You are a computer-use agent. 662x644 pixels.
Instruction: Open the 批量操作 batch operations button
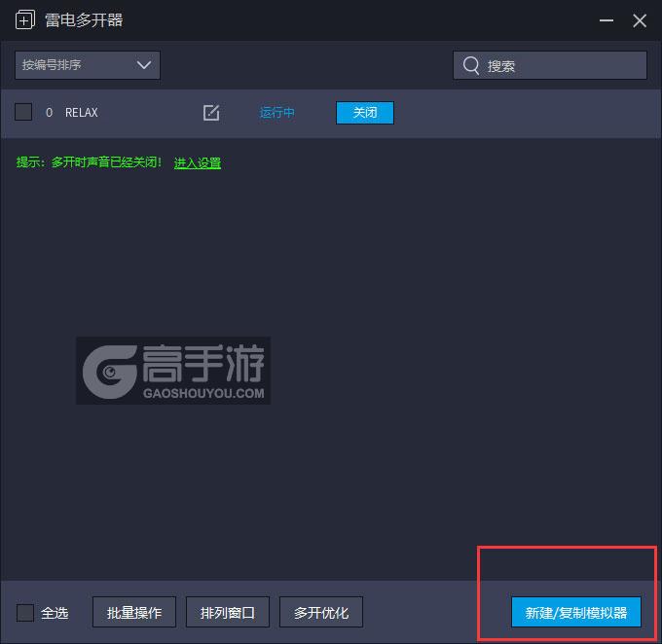(134, 612)
